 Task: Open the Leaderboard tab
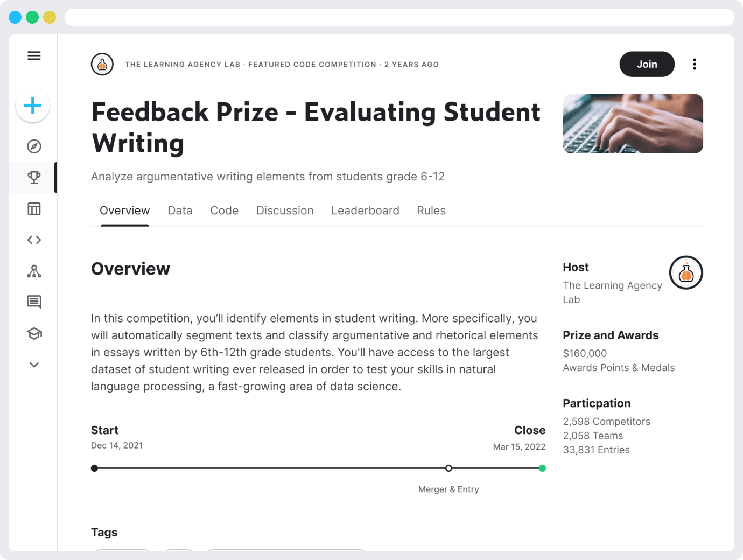(365, 211)
